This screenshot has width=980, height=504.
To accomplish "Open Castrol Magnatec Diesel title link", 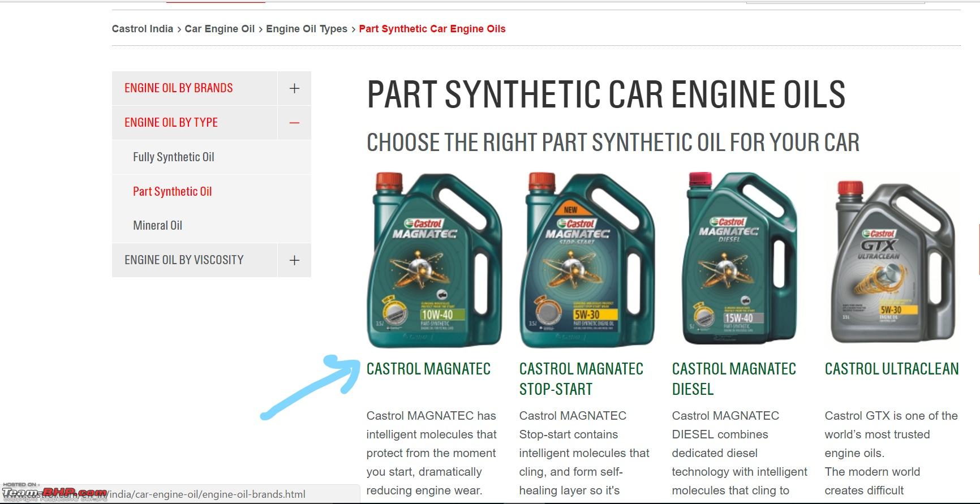I will click(734, 379).
